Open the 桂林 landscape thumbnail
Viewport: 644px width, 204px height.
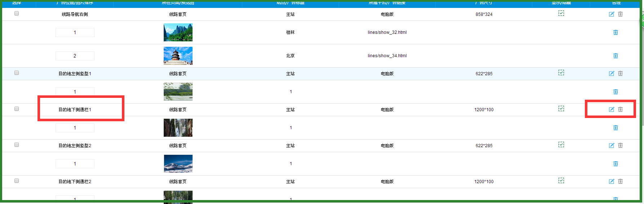tap(178, 32)
